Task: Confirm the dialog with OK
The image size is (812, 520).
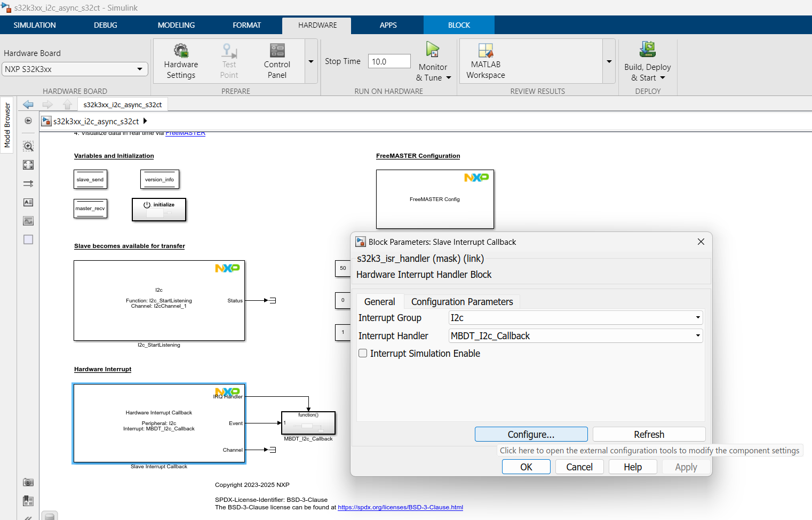Action: (526, 467)
